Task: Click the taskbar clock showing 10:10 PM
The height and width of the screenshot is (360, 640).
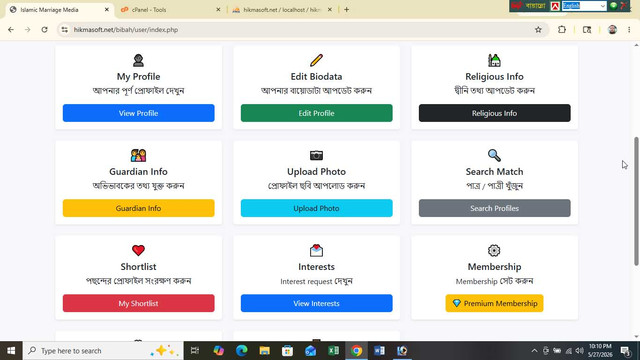Action: pos(600,351)
